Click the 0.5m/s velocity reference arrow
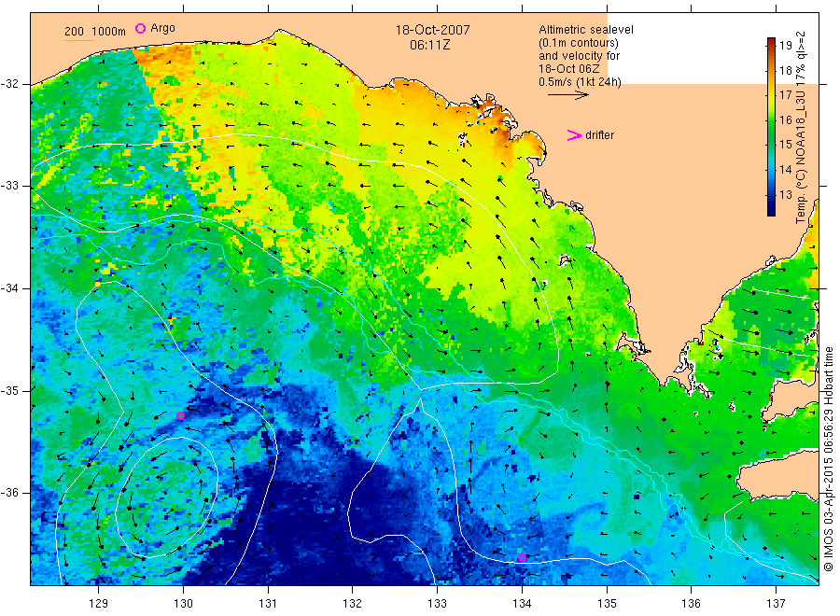The width and height of the screenshot is (840, 616). click(568, 95)
